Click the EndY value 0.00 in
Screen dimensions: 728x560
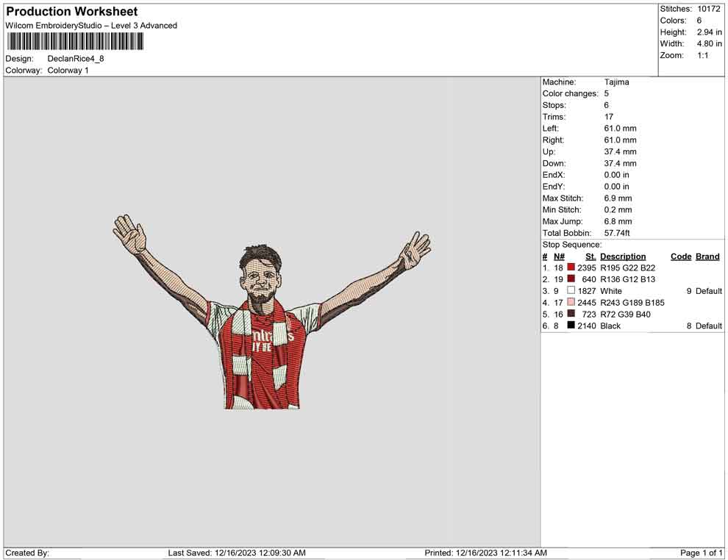[x=616, y=186]
